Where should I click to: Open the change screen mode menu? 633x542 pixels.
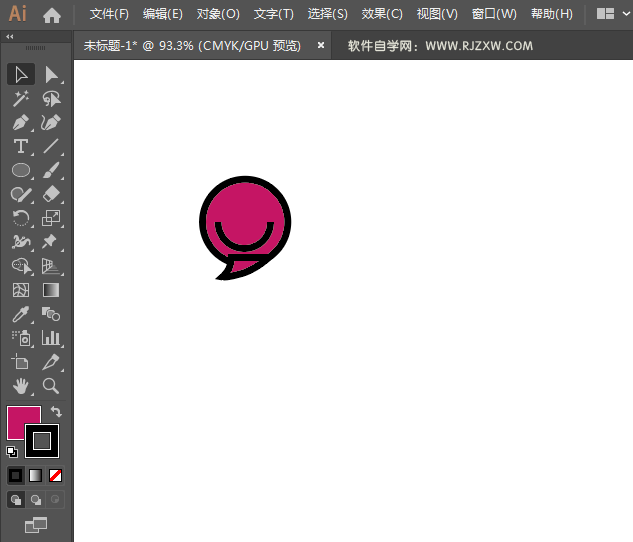click(36, 524)
